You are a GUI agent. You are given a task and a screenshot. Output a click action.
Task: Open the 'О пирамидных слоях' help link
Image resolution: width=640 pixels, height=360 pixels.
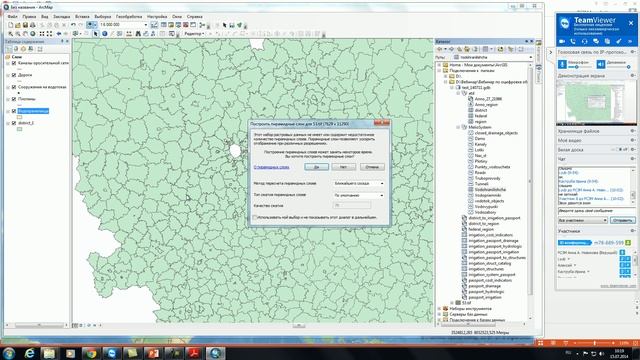point(271,167)
